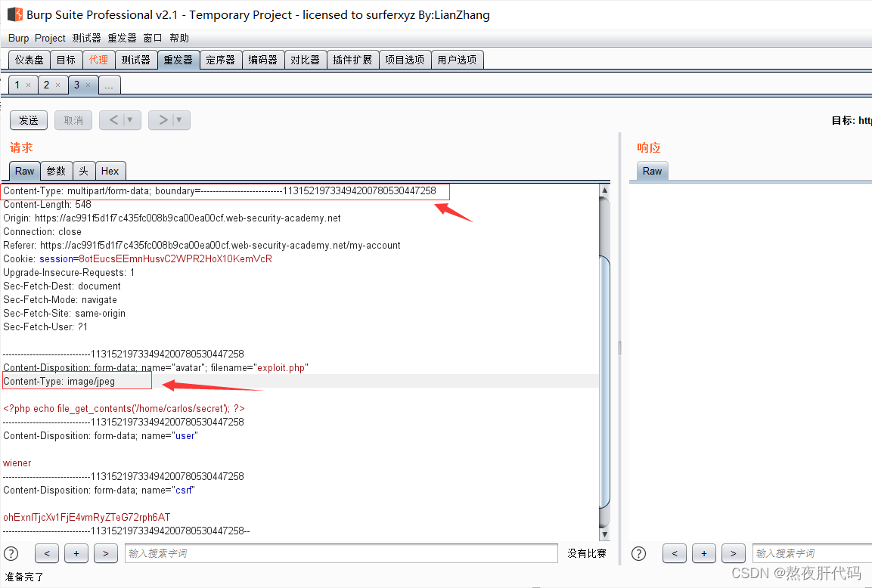Screen dimensions: 872x588
Task: Click scrollbar down arrow in request editor
Action: pos(604,534)
